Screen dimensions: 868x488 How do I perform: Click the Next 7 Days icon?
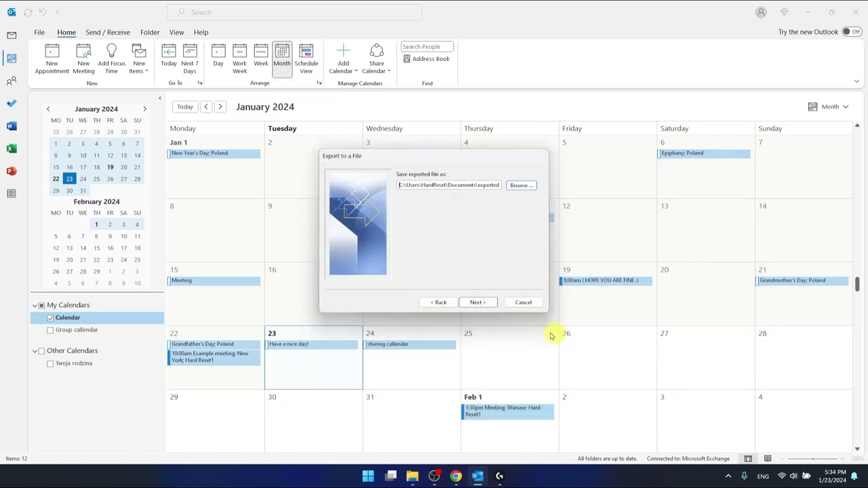pos(190,59)
